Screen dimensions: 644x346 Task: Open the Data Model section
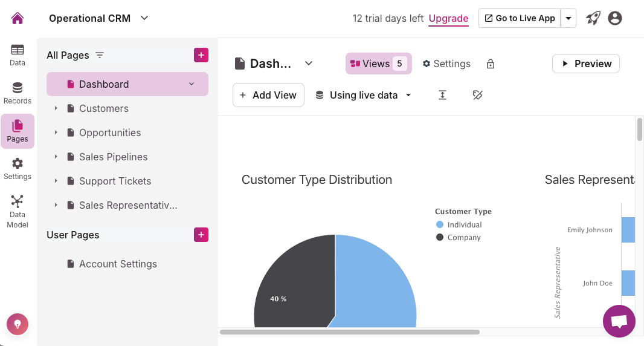point(18,211)
